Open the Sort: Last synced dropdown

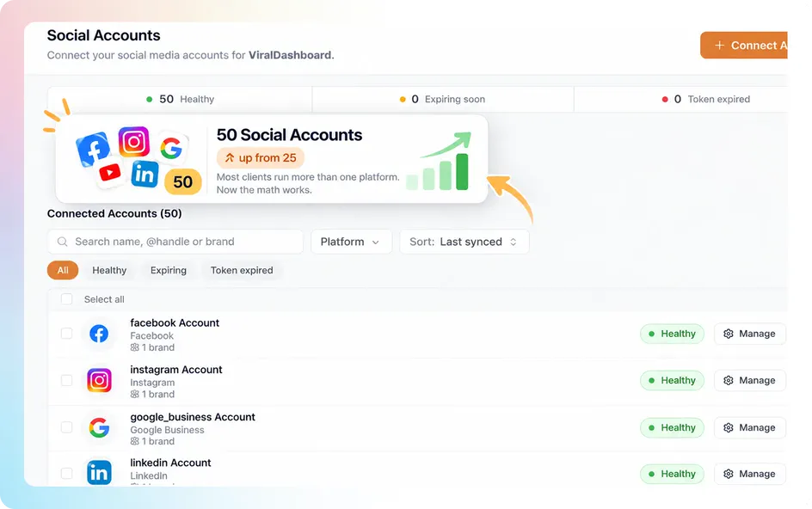[464, 242]
